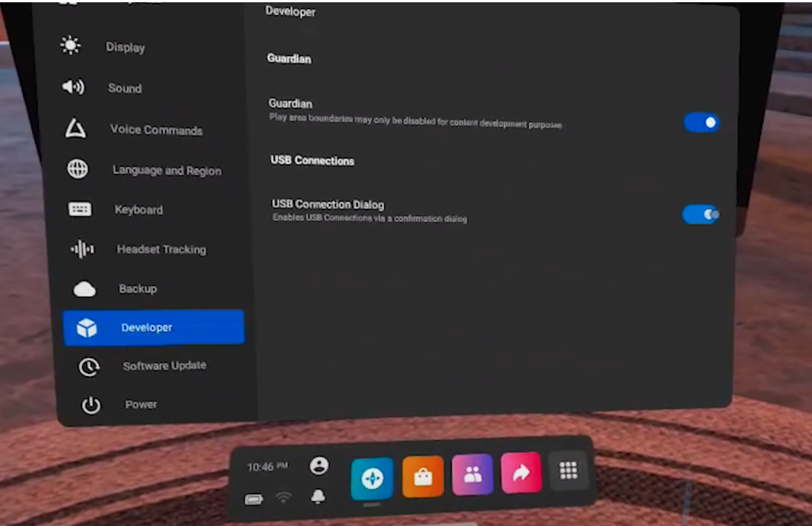Toggle the Guardian switch off
812x526 pixels.
click(702, 122)
